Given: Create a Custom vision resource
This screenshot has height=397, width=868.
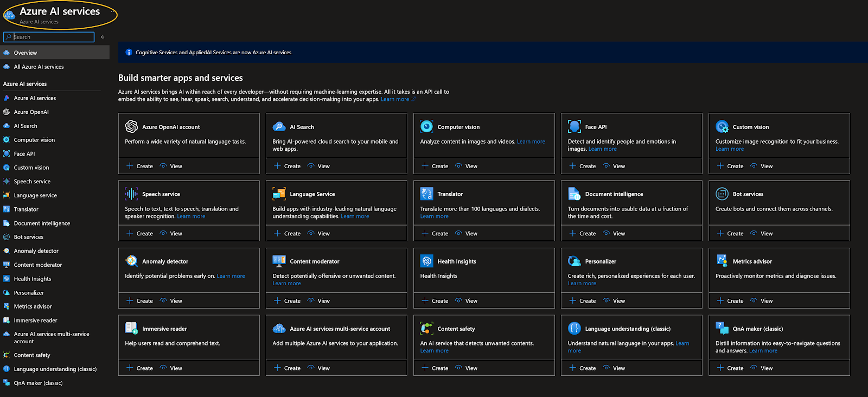Looking at the screenshot, I should pos(730,166).
